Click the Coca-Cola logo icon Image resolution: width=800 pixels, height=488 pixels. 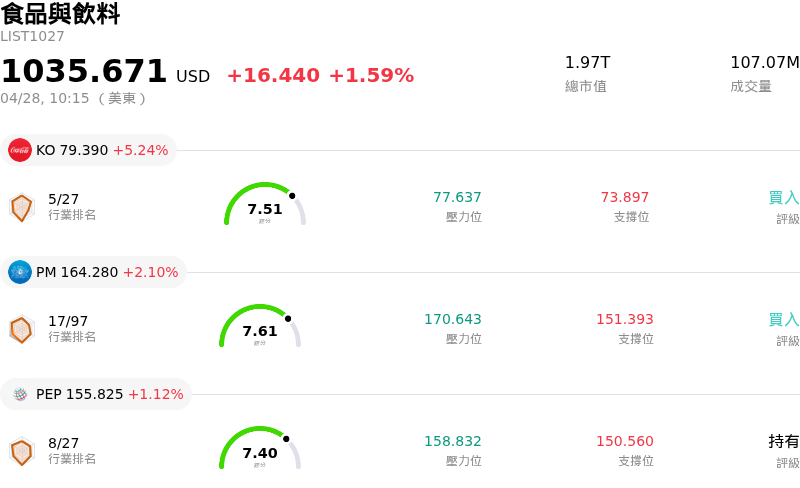coord(20,150)
